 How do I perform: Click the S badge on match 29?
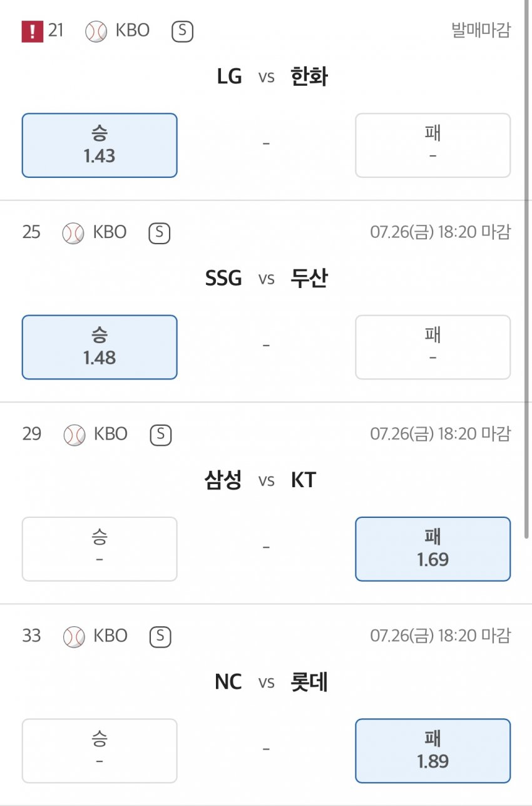click(x=160, y=435)
